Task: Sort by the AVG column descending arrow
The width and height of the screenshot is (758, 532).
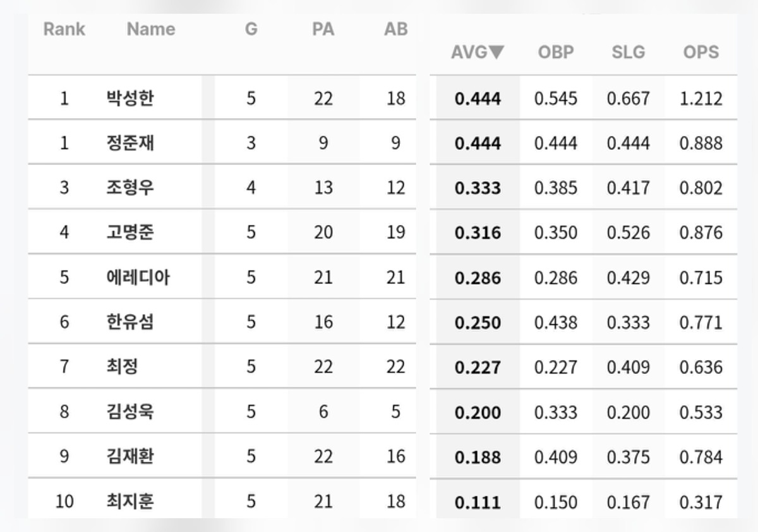Action: click(x=496, y=52)
